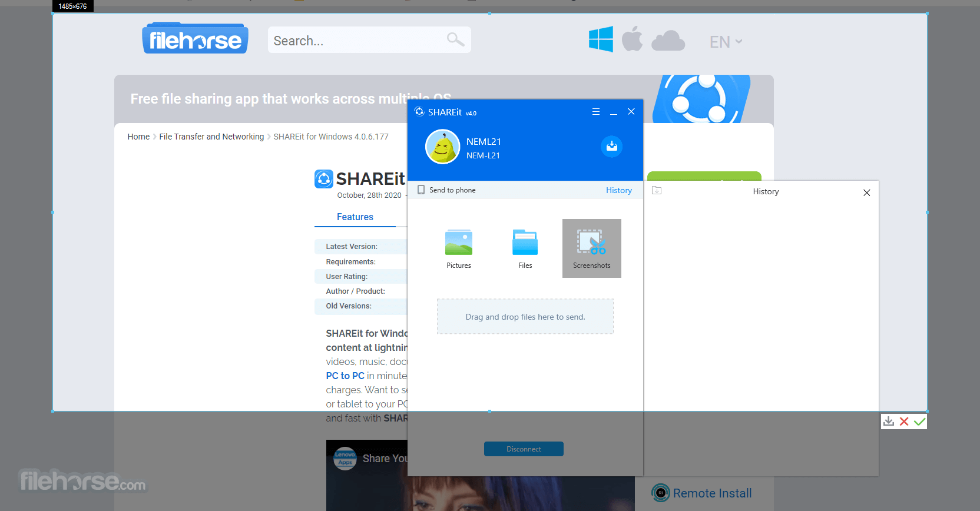980x511 pixels.
Task: Save the screenshot selection with download icon
Action: pos(889,422)
